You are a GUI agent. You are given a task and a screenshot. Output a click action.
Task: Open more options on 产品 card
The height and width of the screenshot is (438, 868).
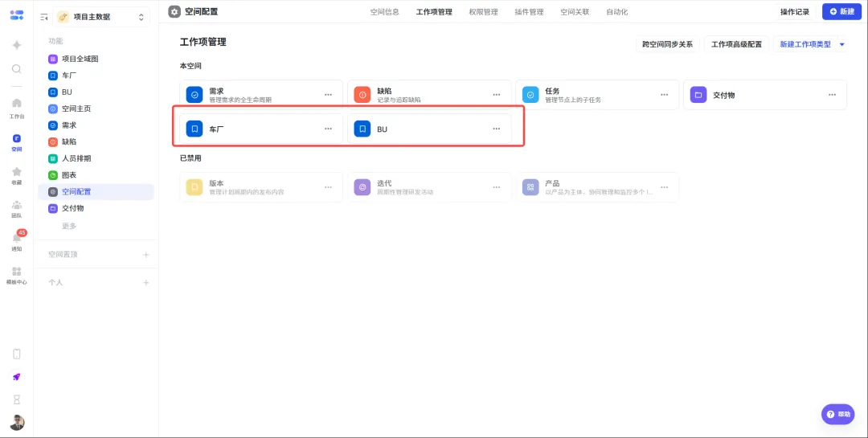click(665, 187)
